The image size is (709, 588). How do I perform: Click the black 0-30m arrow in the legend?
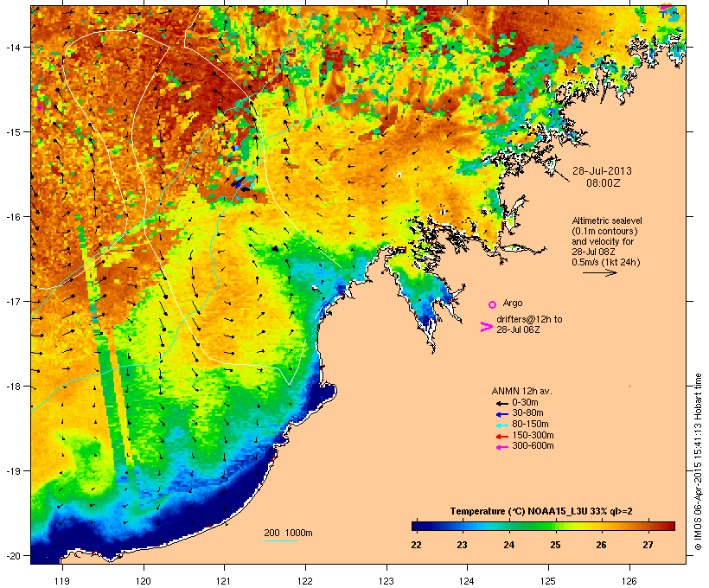click(502, 403)
